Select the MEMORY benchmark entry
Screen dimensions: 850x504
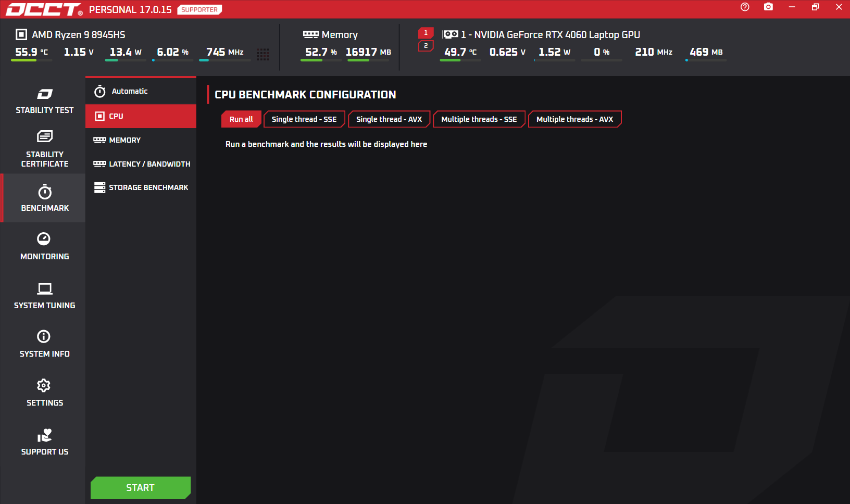[x=141, y=140]
